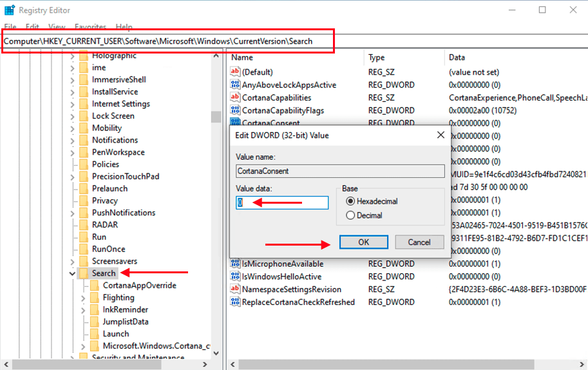588x370 pixels.
Task: Select the Hexadecimal base option
Action: click(351, 201)
